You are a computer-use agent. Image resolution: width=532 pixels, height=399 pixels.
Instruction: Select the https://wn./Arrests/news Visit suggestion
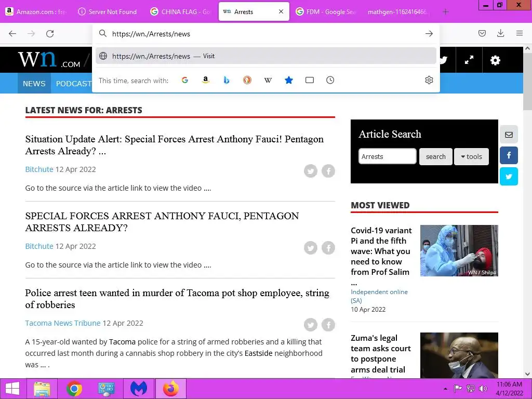point(265,56)
